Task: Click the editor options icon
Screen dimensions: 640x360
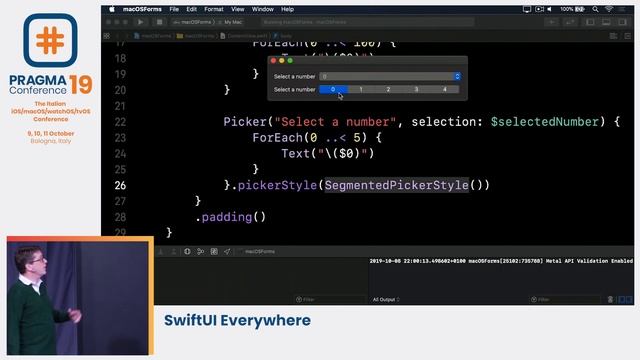Action: click(x=613, y=36)
